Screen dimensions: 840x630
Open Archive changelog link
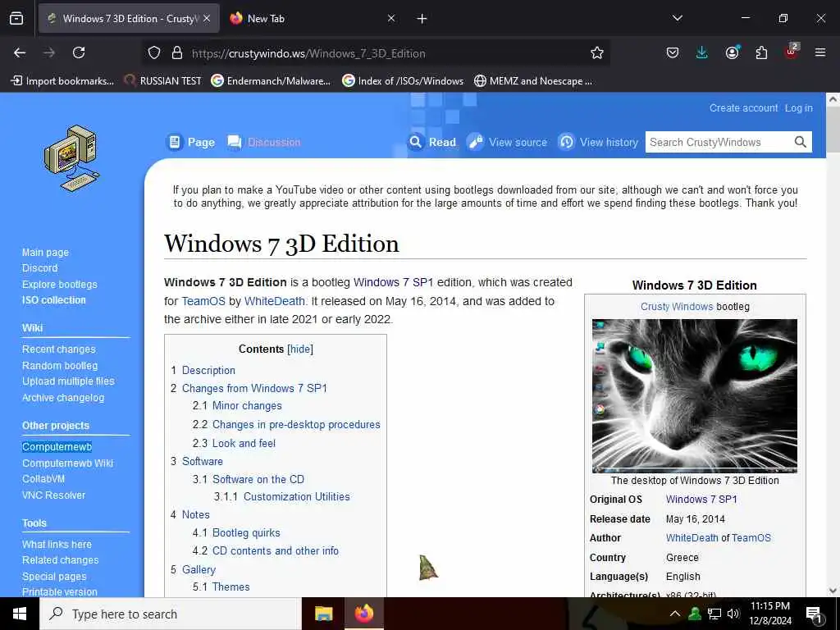coord(63,398)
